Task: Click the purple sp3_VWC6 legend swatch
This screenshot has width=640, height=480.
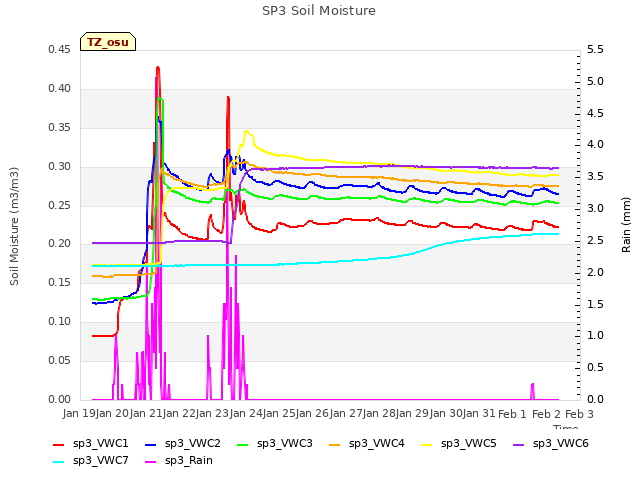Action: click(519, 444)
